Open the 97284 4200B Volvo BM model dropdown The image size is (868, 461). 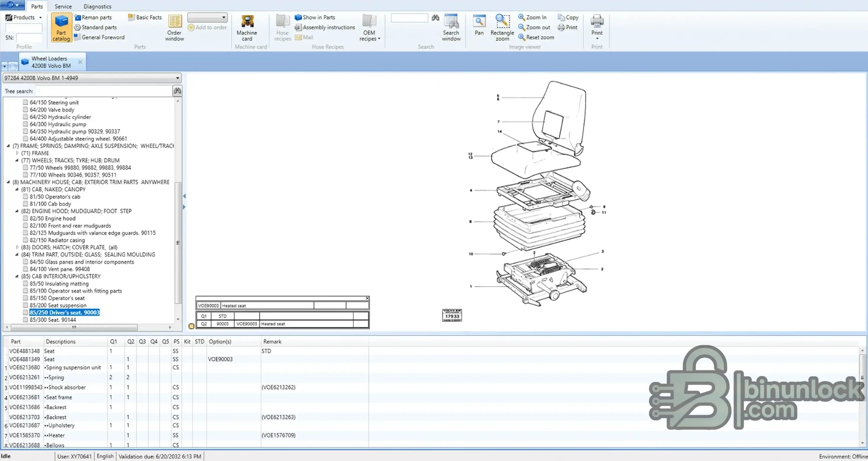click(x=92, y=78)
